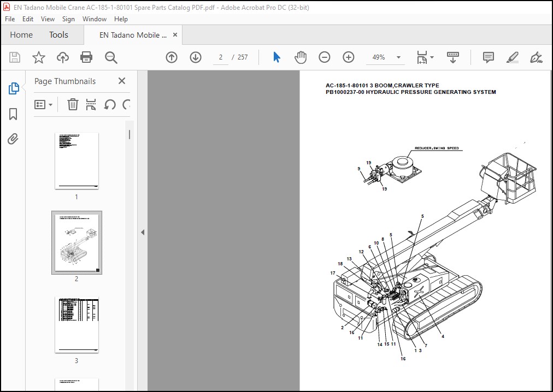Open the Edit menu
553x392 pixels.
[x=27, y=19]
